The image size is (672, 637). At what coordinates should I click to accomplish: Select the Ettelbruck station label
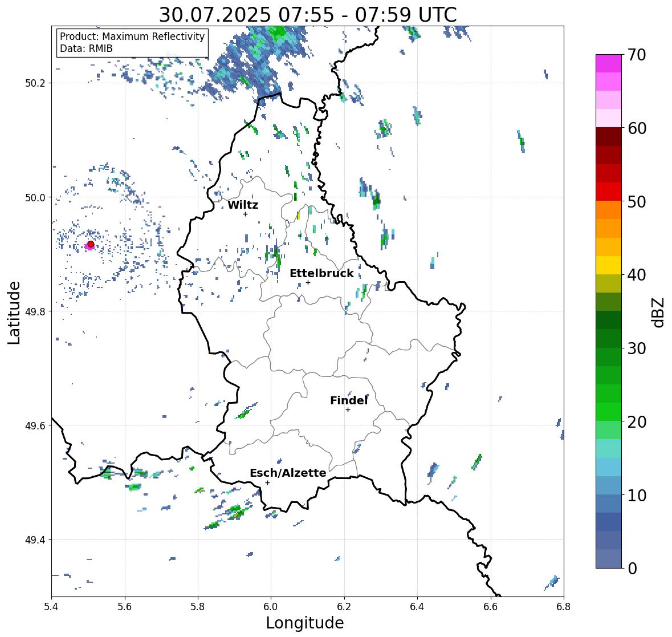click(321, 273)
